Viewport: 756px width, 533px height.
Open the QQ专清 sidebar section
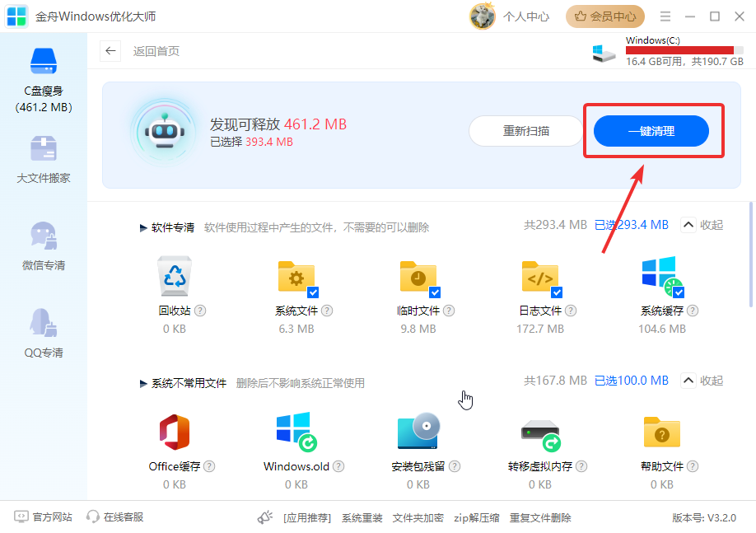(44, 334)
